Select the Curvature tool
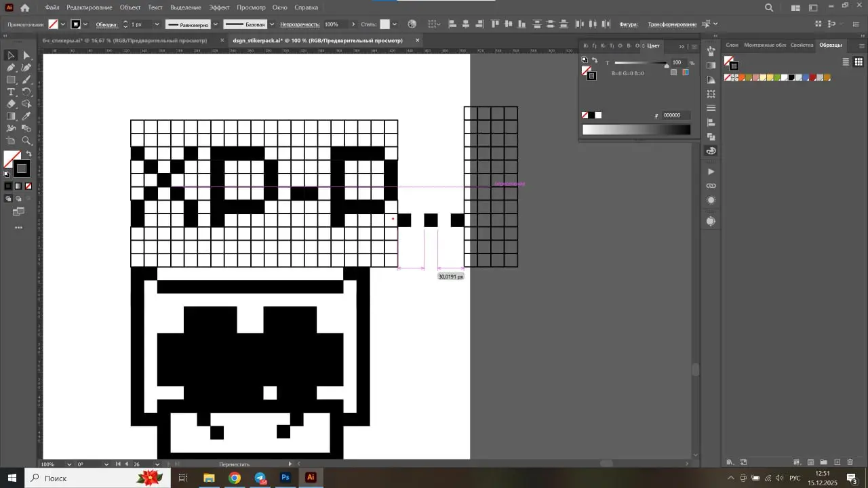Viewport: 868px width, 488px height. point(26,68)
